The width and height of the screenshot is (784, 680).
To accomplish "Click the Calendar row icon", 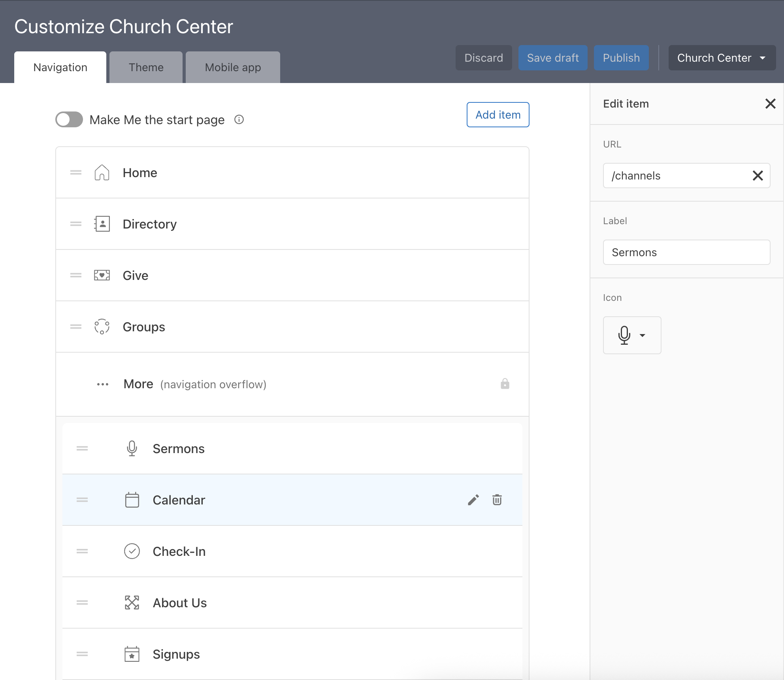I will [x=132, y=500].
